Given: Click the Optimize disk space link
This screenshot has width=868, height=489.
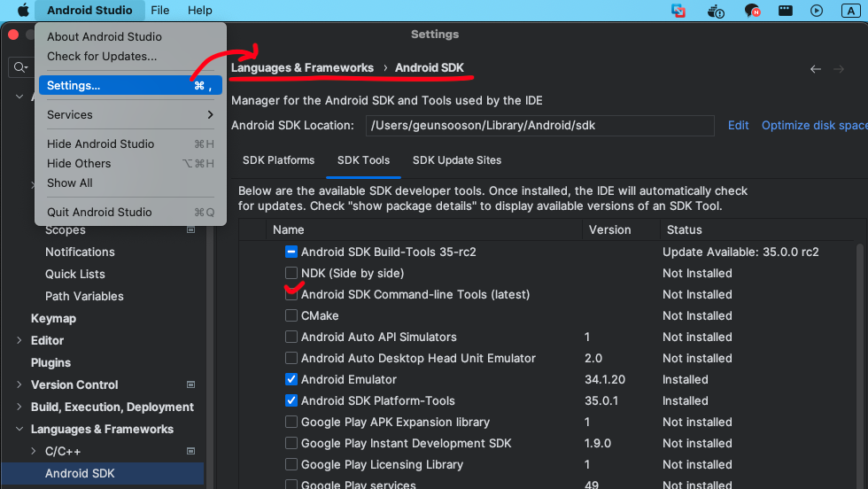Looking at the screenshot, I should pos(814,126).
